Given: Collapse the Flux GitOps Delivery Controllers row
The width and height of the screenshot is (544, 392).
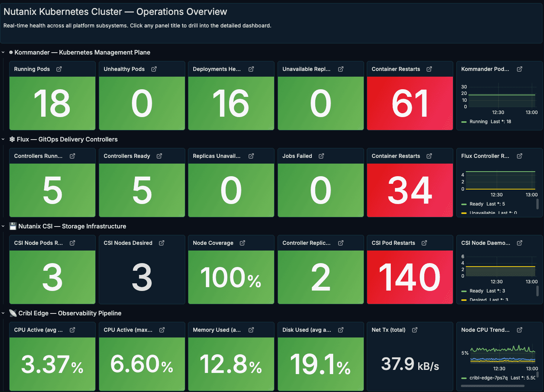Looking at the screenshot, I should pyautogui.click(x=3, y=139).
